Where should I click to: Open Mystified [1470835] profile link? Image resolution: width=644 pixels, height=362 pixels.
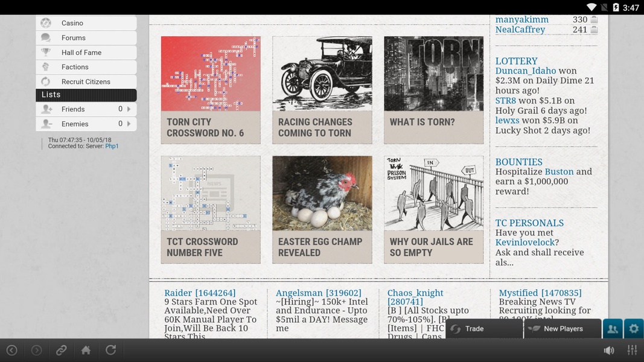pos(540,293)
